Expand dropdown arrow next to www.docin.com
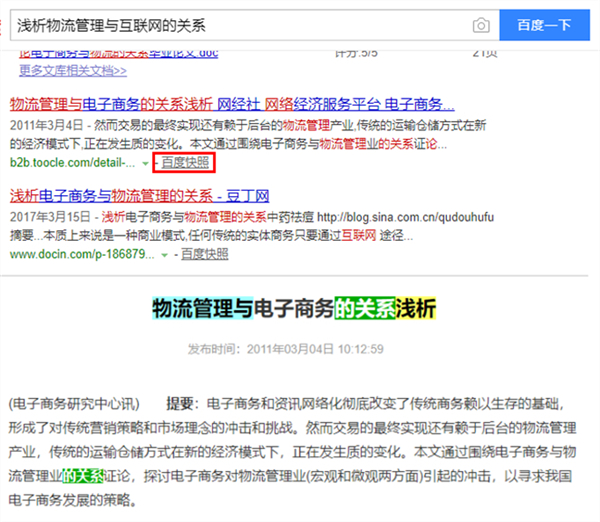Viewport: 600px width, 522px height. pyautogui.click(x=164, y=255)
